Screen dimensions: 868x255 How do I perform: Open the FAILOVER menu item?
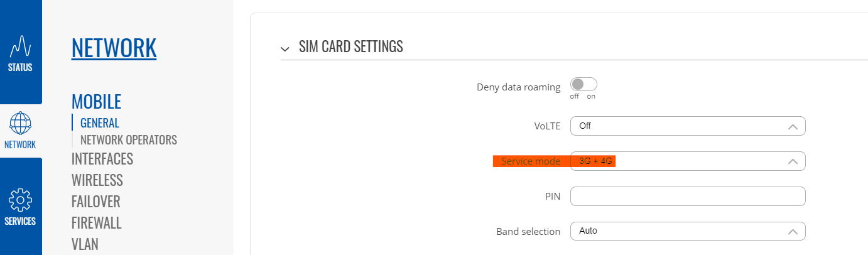pyautogui.click(x=96, y=202)
